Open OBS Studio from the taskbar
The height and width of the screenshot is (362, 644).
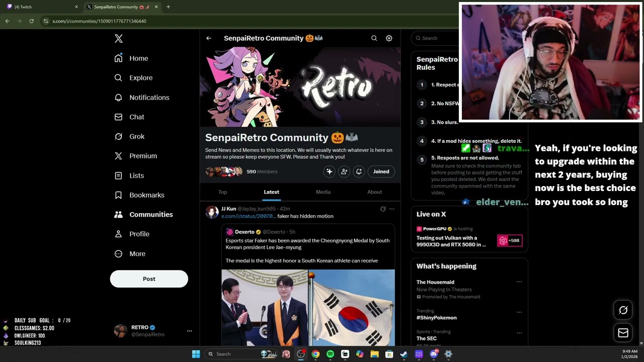click(301, 354)
